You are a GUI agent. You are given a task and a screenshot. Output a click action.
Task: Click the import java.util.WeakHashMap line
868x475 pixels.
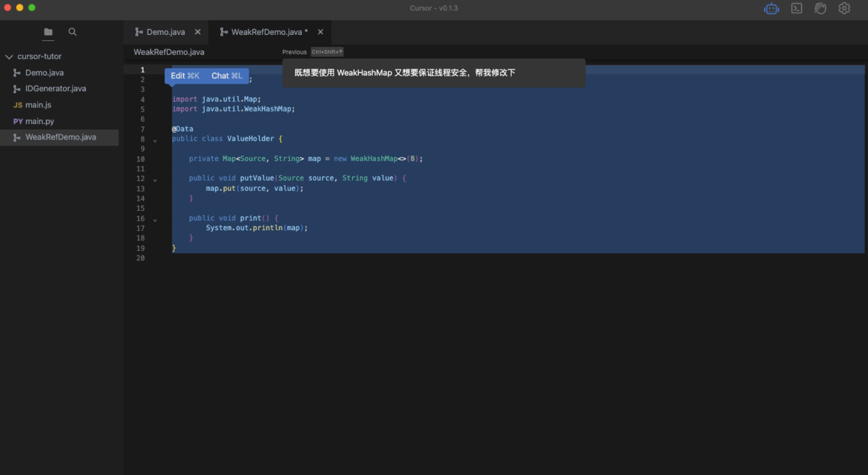[x=233, y=109]
